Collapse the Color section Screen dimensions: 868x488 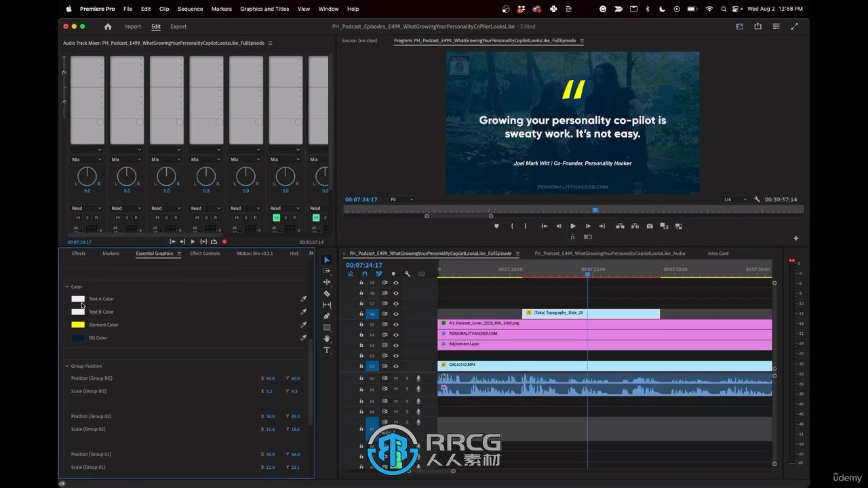coord(66,287)
